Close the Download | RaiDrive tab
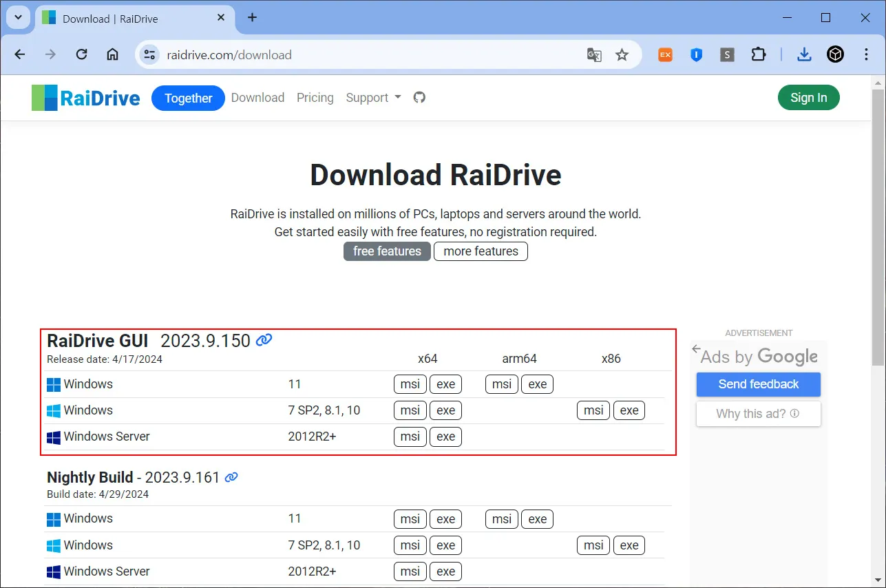Screen dimensions: 886x588 pyautogui.click(x=221, y=18)
